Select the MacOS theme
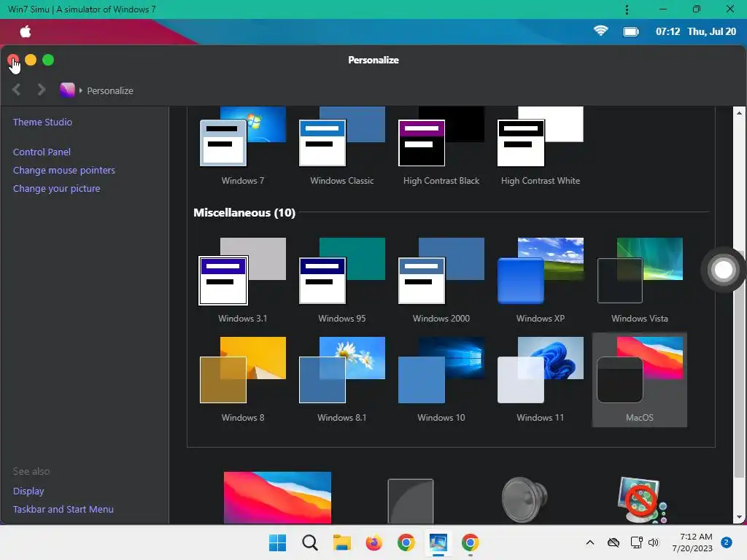The width and height of the screenshot is (747, 560). click(639, 379)
